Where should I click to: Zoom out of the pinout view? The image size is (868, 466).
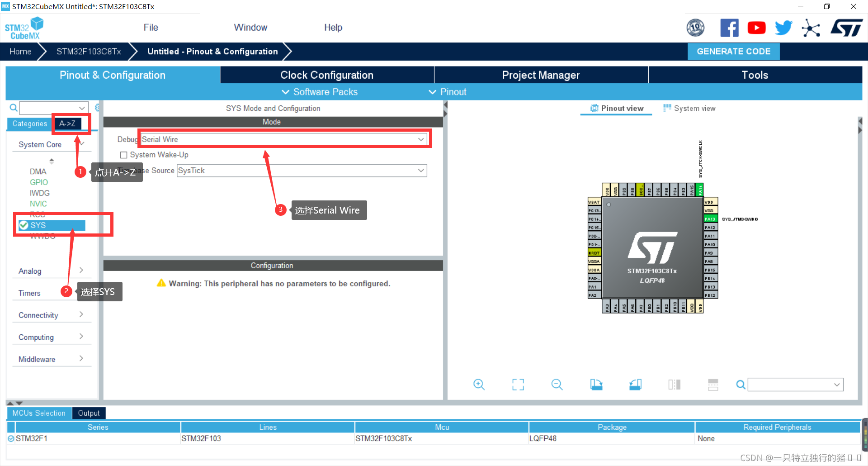(557, 385)
